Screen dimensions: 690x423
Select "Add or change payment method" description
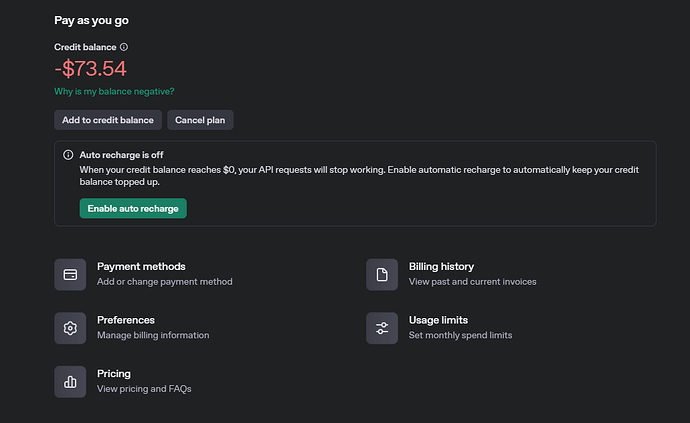click(164, 282)
